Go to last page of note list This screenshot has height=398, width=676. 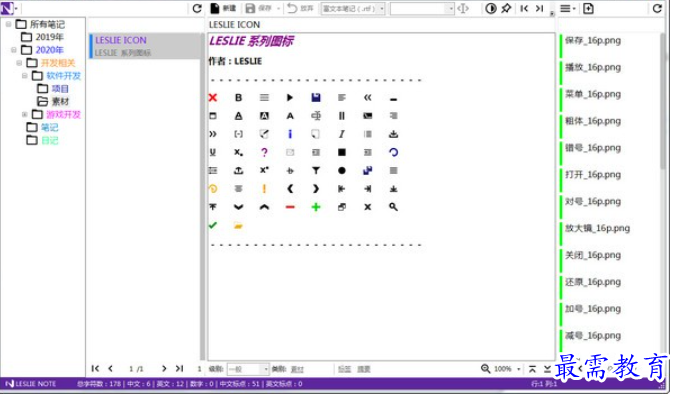click(x=179, y=369)
